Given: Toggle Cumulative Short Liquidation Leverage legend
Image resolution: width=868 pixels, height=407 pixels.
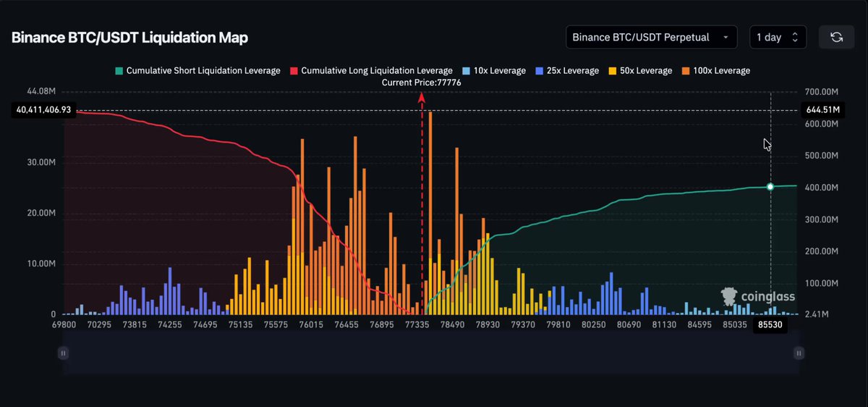Looking at the screenshot, I should tap(197, 71).
